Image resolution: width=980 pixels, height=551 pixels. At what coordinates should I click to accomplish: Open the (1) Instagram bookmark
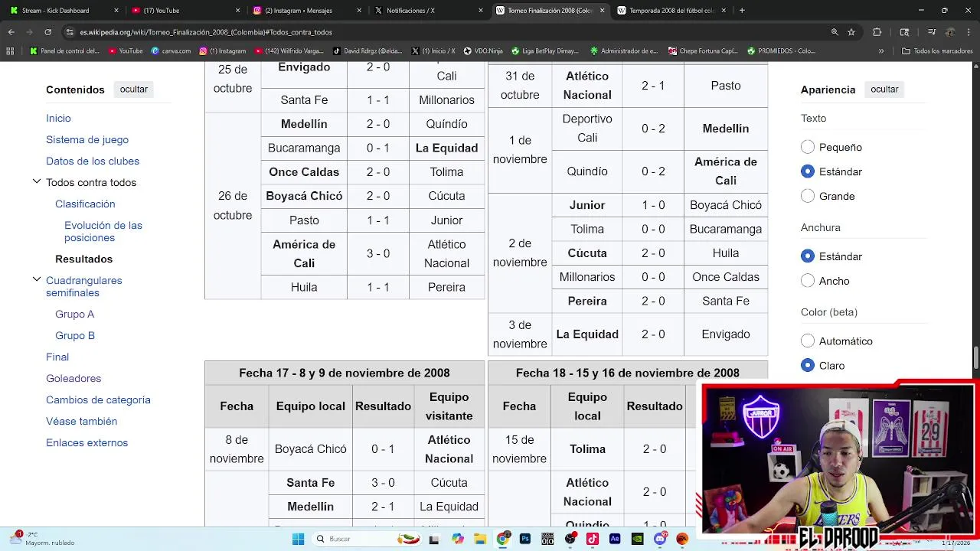pyautogui.click(x=223, y=51)
